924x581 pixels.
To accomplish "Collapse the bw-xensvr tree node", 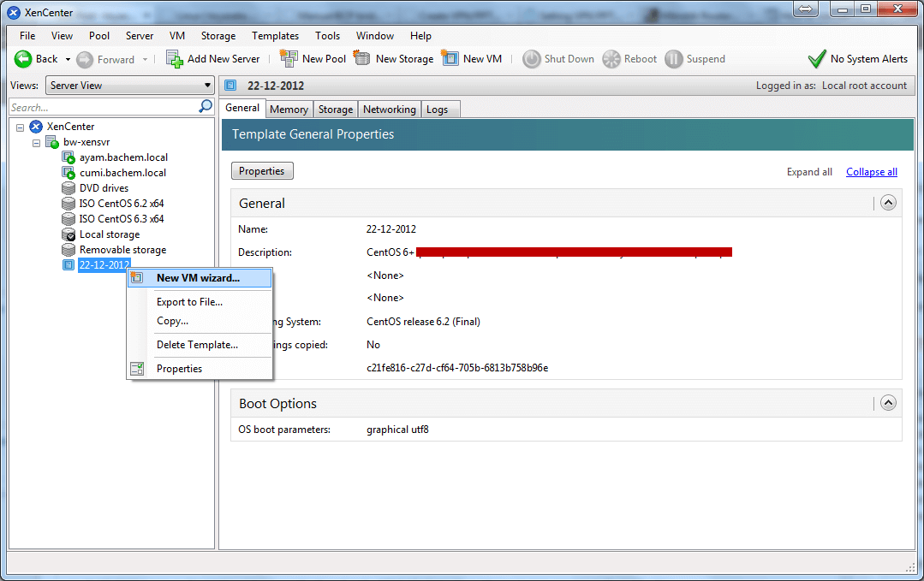I will [37, 143].
